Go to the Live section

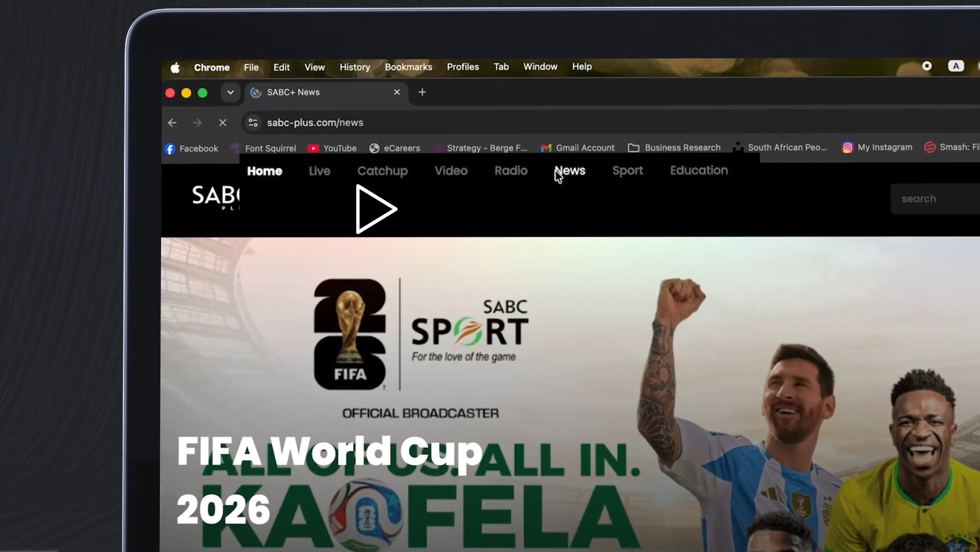pos(319,171)
